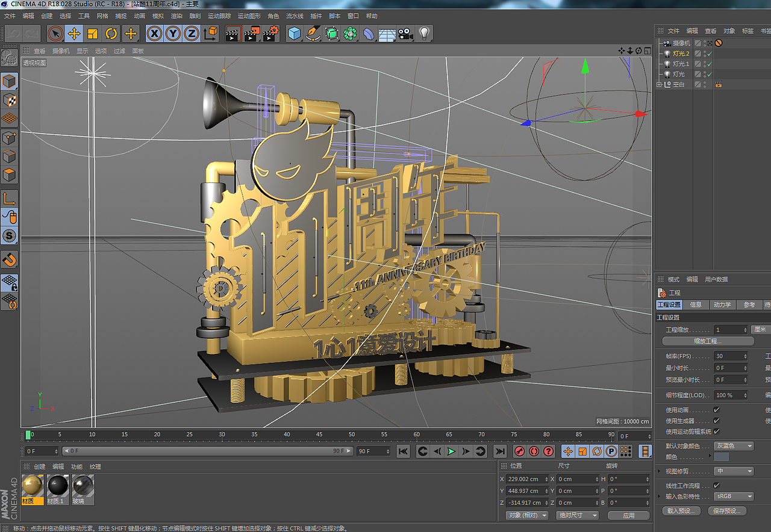The image size is (771, 532).
Task: Toggle the Y axis lock
Action: click(x=173, y=34)
